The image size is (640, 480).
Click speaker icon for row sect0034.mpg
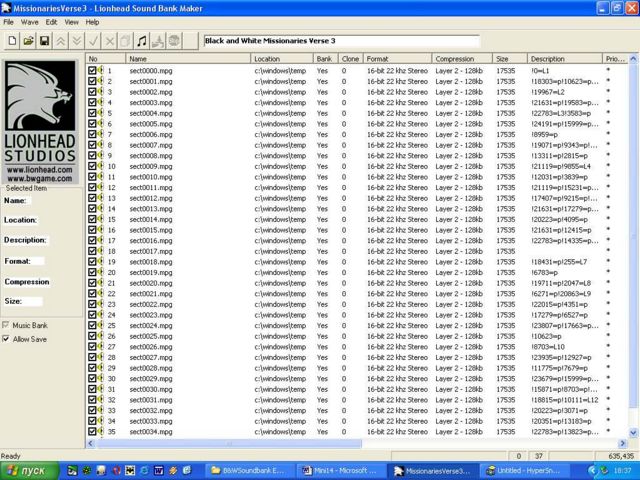click(x=101, y=431)
